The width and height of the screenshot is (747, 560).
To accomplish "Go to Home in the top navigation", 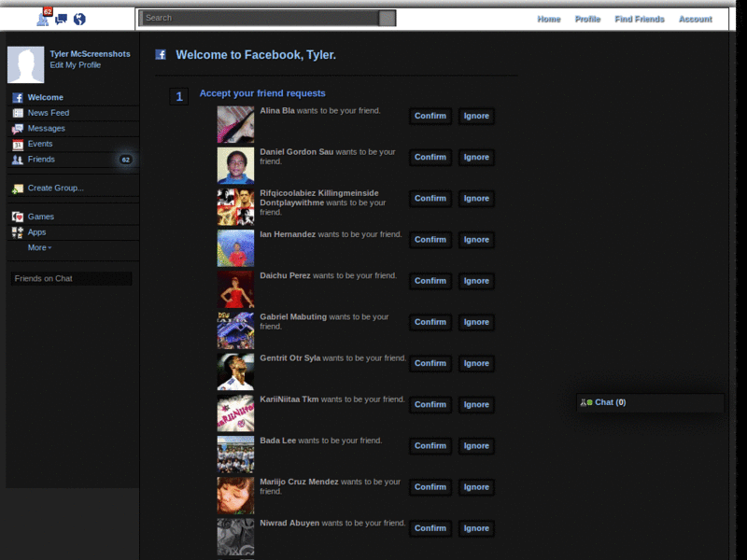I will click(x=549, y=19).
